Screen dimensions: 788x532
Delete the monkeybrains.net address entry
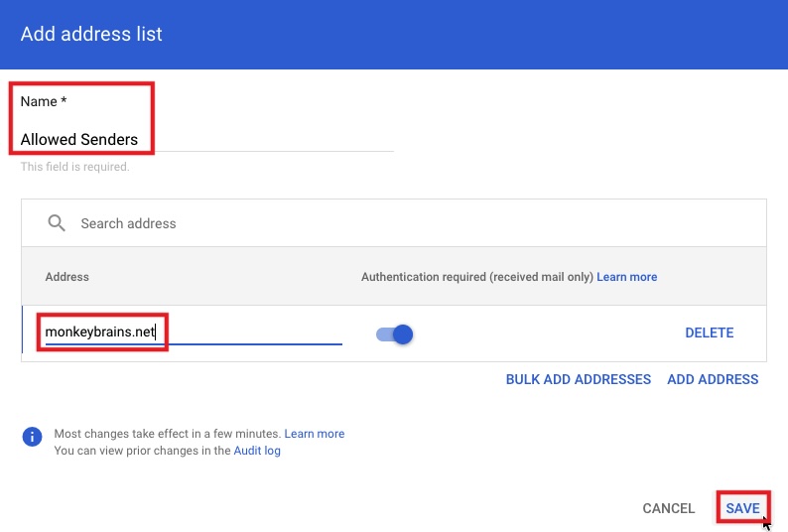(x=709, y=333)
